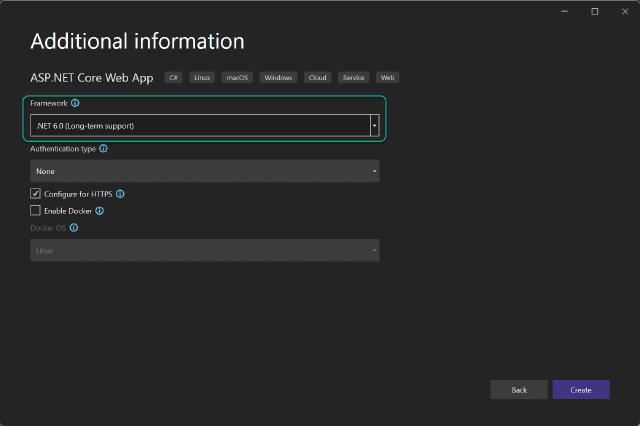
Task: Click the Windows tag
Action: (279, 77)
